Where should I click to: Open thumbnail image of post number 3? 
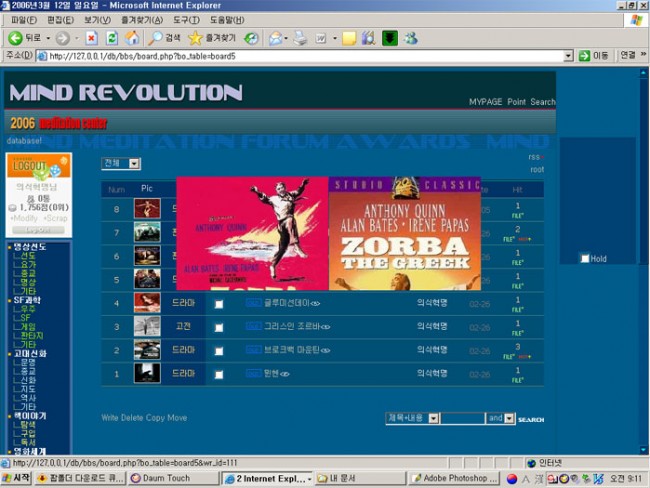coord(147,327)
